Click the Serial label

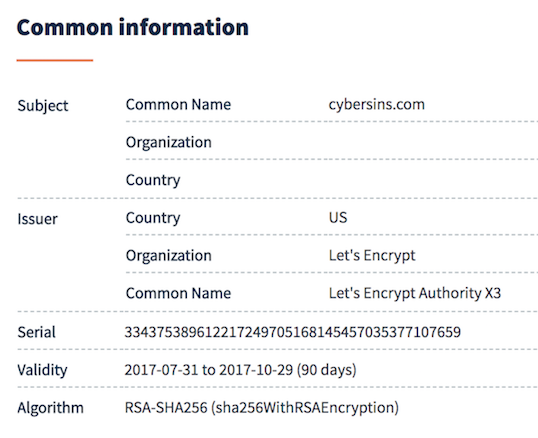coord(36,332)
